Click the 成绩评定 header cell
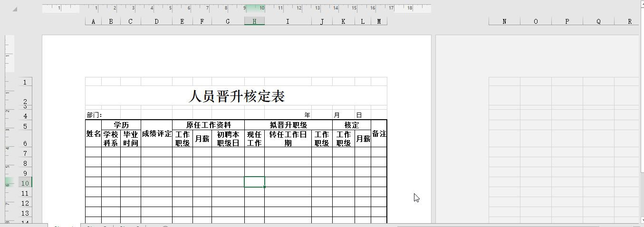This screenshot has height=227, width=644. pyautogui.click(x=156, y=134)
